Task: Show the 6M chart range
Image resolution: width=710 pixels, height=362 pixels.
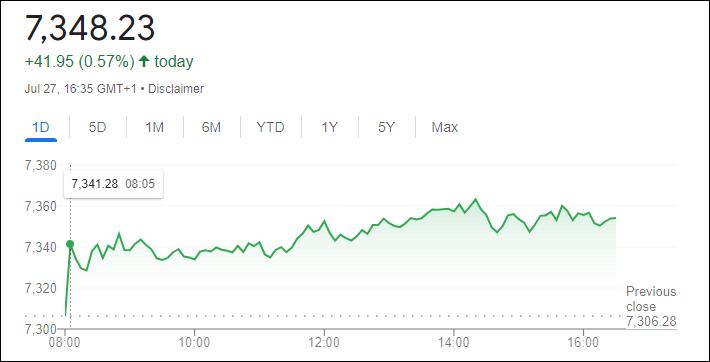Action: [211, 127]
